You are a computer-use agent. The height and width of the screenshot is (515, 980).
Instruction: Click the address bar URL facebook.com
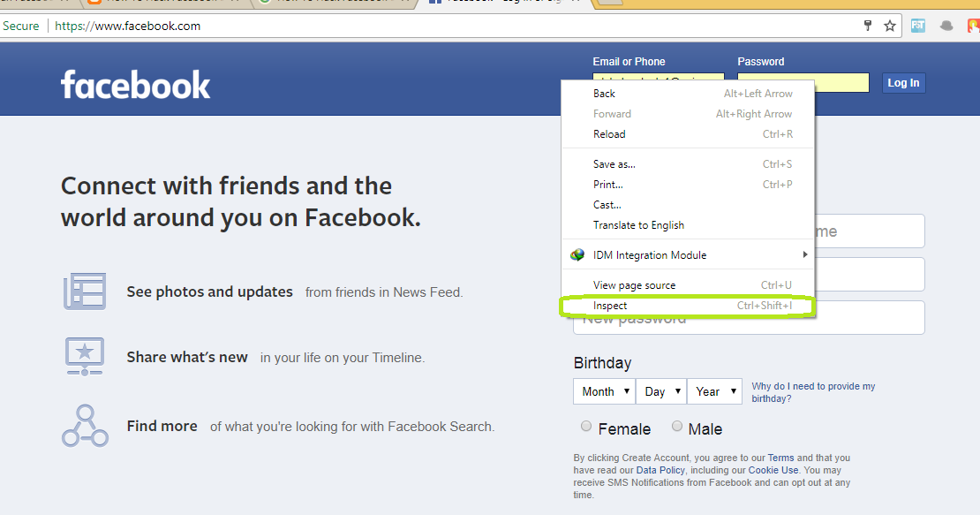127,27
